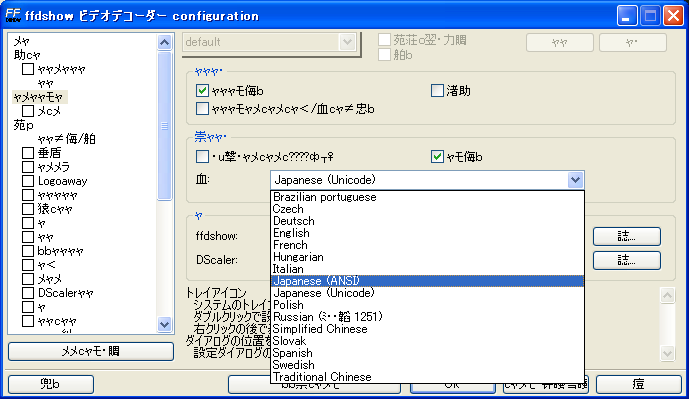689x399 pixels.
Task: Click the 兜b button at dialog bottom
Action: pyautogui.click(x=51, y=384)
